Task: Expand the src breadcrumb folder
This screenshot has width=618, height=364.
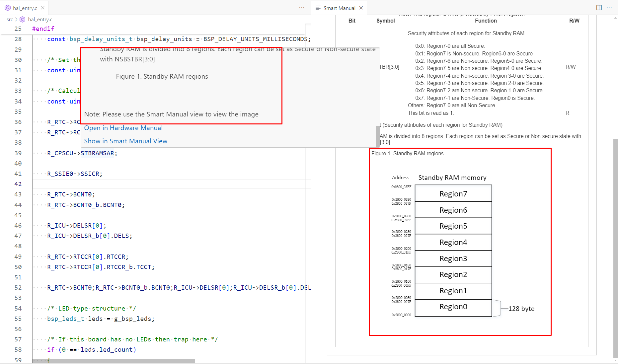Action: [10, 20]
